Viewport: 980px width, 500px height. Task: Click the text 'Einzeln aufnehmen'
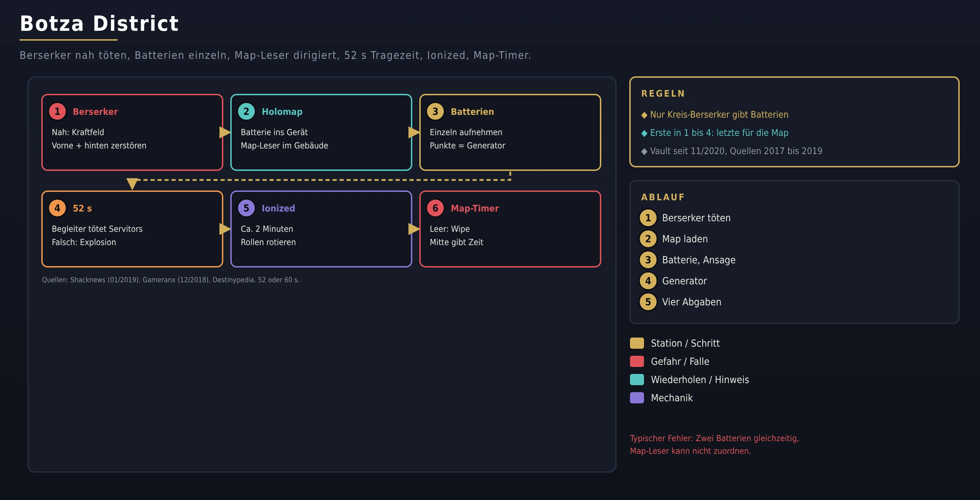[x=465, y=132]
